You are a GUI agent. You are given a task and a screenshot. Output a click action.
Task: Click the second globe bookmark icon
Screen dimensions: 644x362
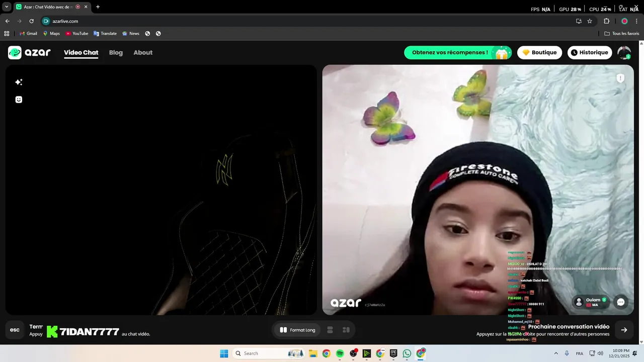click(158, 34)
